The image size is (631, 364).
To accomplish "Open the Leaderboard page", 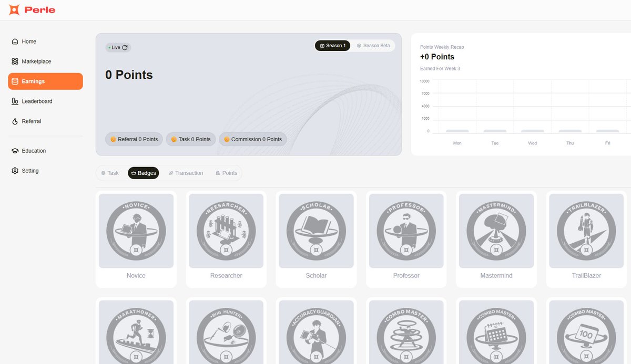I will tap(45, 101).
